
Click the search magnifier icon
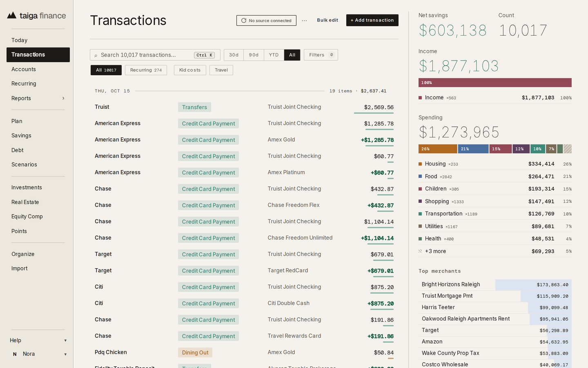click(96, 55)
